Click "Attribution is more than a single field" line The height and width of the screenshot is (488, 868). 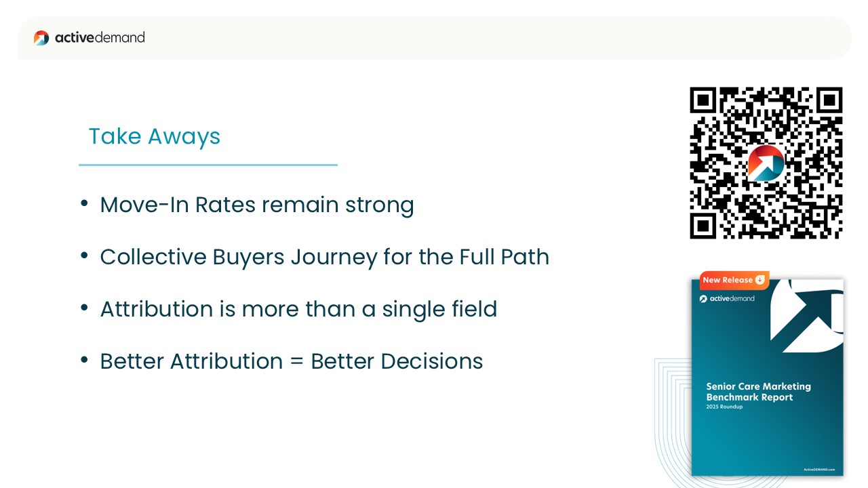(x=298, y=309)
